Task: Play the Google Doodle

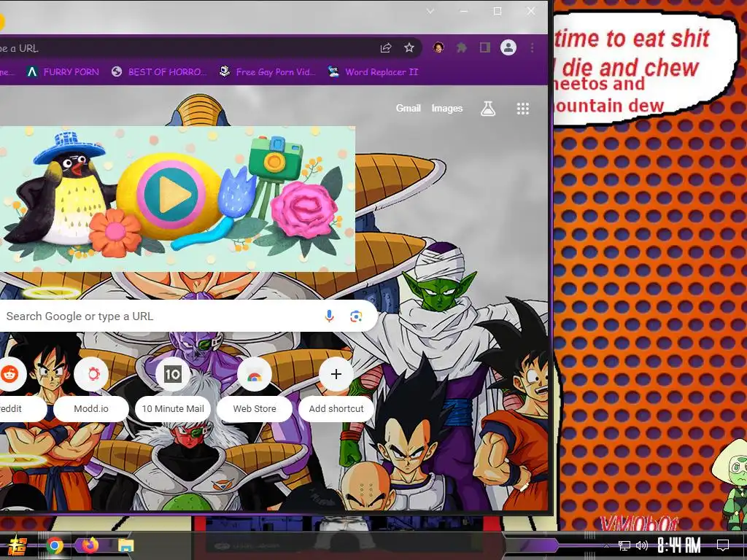Action: 171,194
